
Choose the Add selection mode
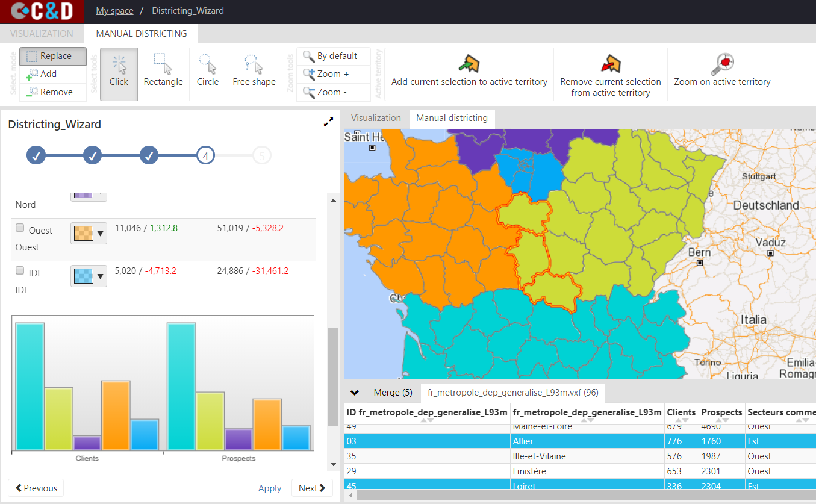point(53,74)
